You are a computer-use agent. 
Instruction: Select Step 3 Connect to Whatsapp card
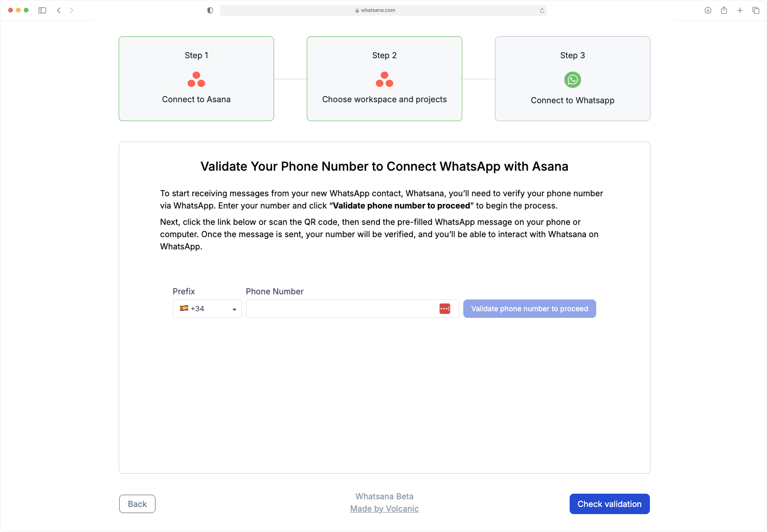(x=573, y=79)
